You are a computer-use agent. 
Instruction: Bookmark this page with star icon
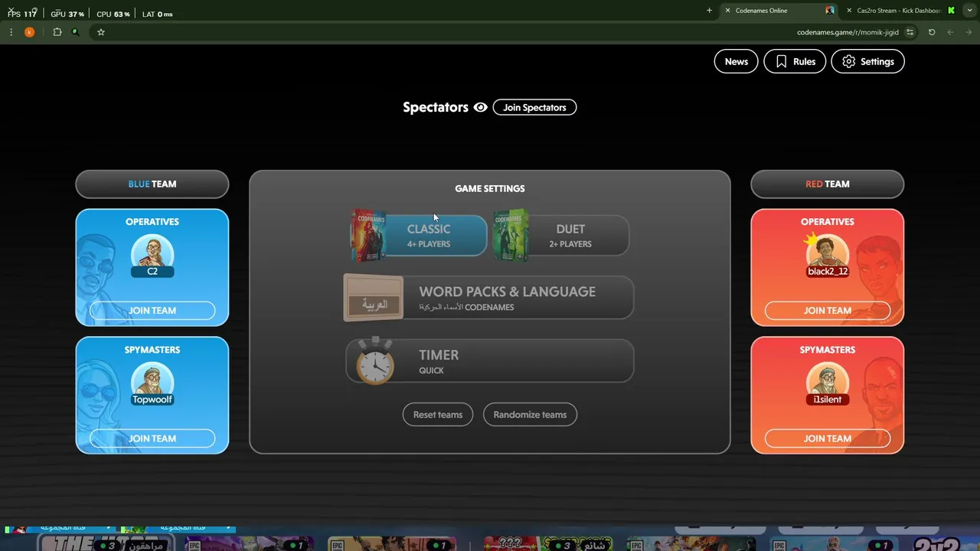coord(100,32)
